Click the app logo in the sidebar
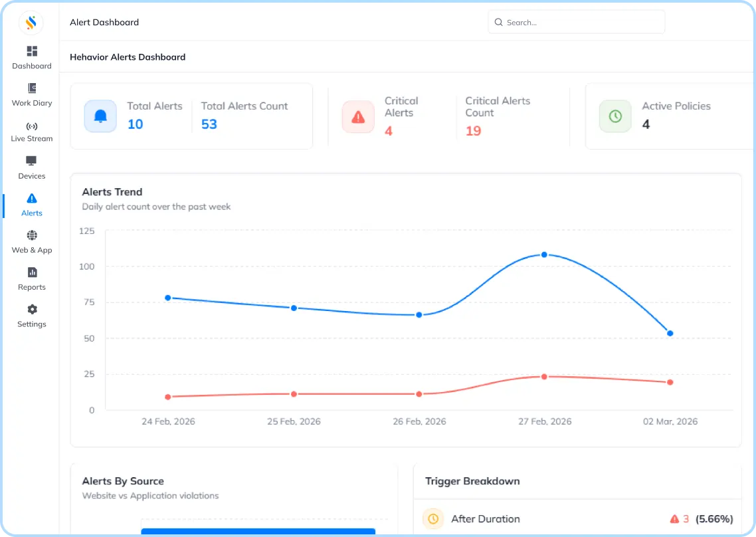The width and height of the screenshot is (756, 537). pyautogui.click(x=31, y=23)
